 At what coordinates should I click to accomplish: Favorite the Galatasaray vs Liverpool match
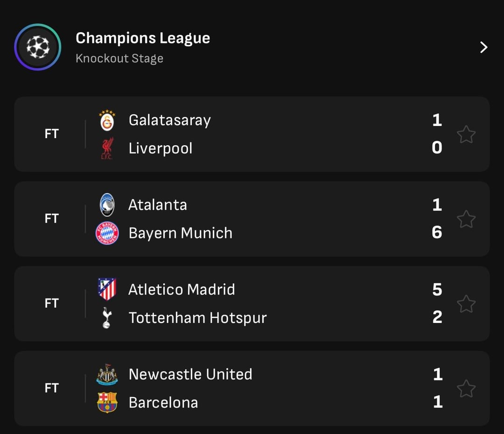click(x=466, y=134)
